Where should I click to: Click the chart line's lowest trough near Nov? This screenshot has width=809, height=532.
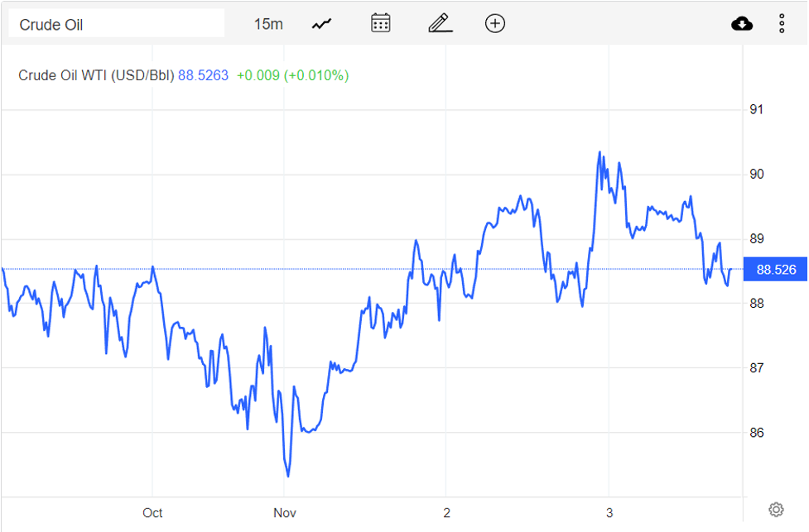[287, 476]
